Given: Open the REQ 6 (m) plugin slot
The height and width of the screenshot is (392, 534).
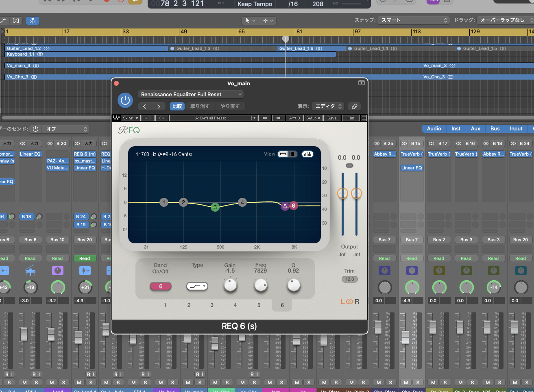Looking at the screenshot, I should point(85,154).
